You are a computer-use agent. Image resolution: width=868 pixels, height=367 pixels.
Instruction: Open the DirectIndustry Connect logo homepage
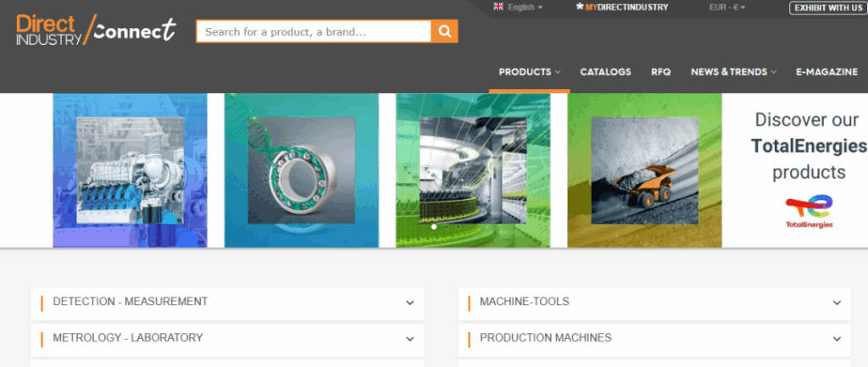(x=97, y=30)
